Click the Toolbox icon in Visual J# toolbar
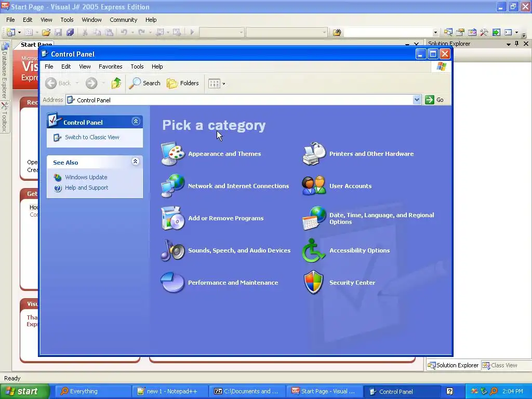Viewport: 532px width, 399px height. (x=484, y=32)
